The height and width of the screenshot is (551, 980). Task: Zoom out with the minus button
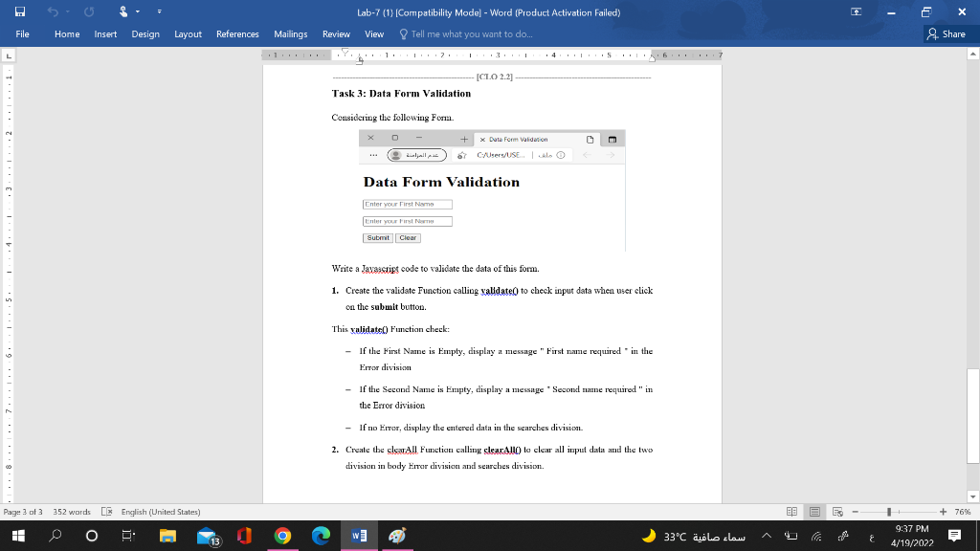[856, 512]
